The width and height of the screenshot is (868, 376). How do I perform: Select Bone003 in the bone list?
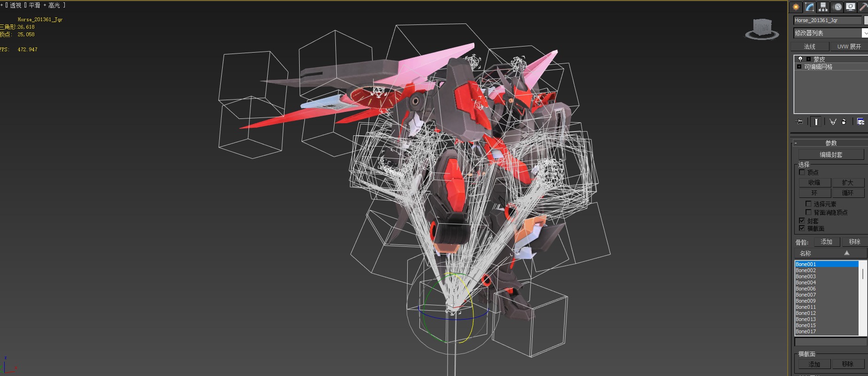(x=827, y=276)
